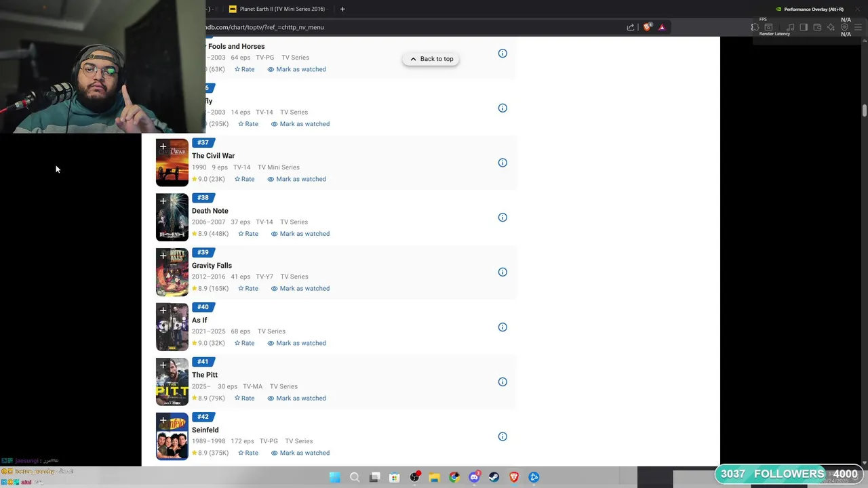Open taskbar search
This screenshot has width=868, height=488.
pyautogui.click(x=355, y=477)
